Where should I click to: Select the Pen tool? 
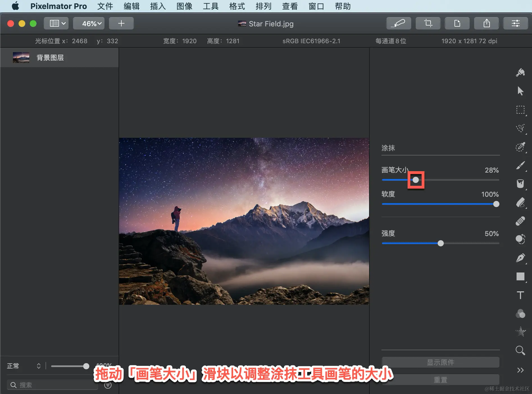coord(520,258)
